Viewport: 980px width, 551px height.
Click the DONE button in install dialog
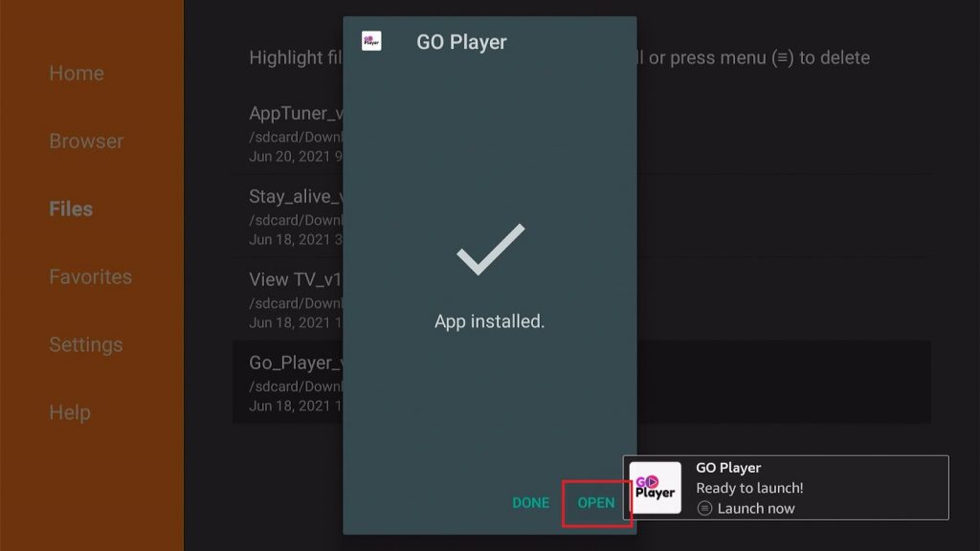(x=530, y=503)
